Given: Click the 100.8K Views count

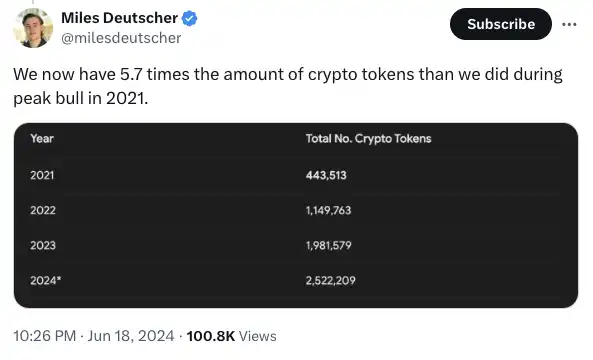Looking at the screenshot, I should (x=231, y=336).
